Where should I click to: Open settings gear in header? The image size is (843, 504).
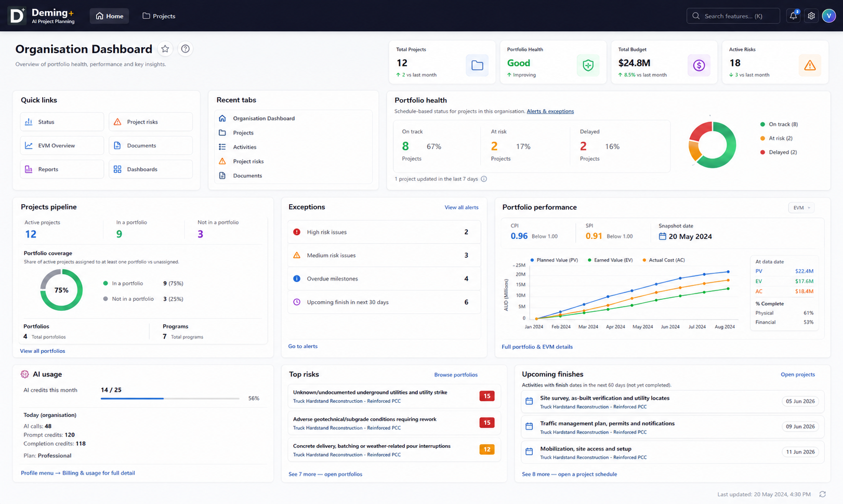point(811,16)
